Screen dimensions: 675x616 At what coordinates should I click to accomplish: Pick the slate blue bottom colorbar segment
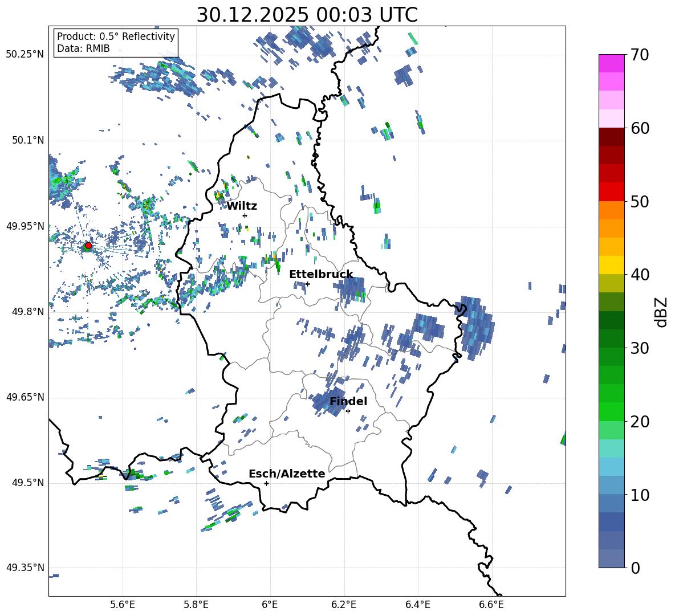point(611,558)
